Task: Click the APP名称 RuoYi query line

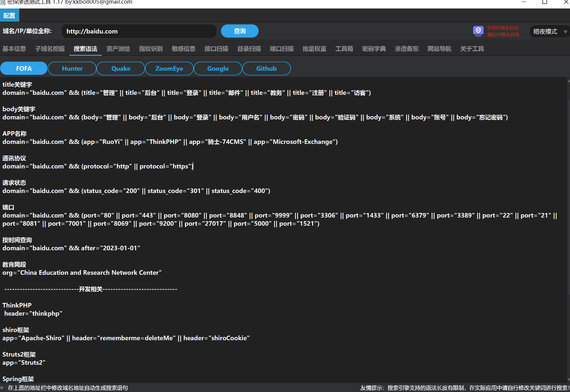Action: point(170,142)
